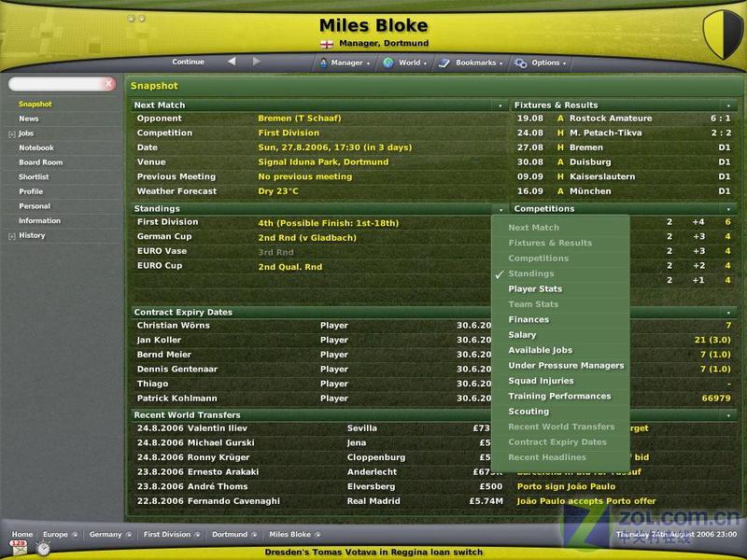Open the Fixtures & Results panel dropdown

point(728,105)
